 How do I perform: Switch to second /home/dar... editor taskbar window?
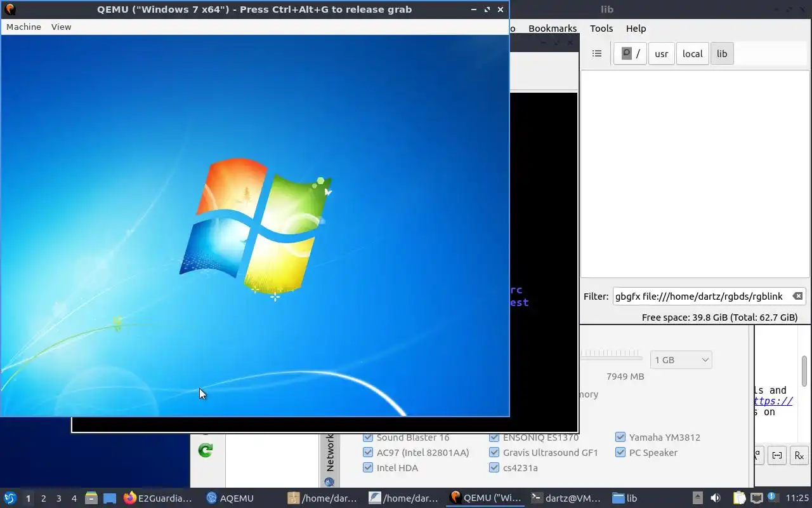[403, 498]
